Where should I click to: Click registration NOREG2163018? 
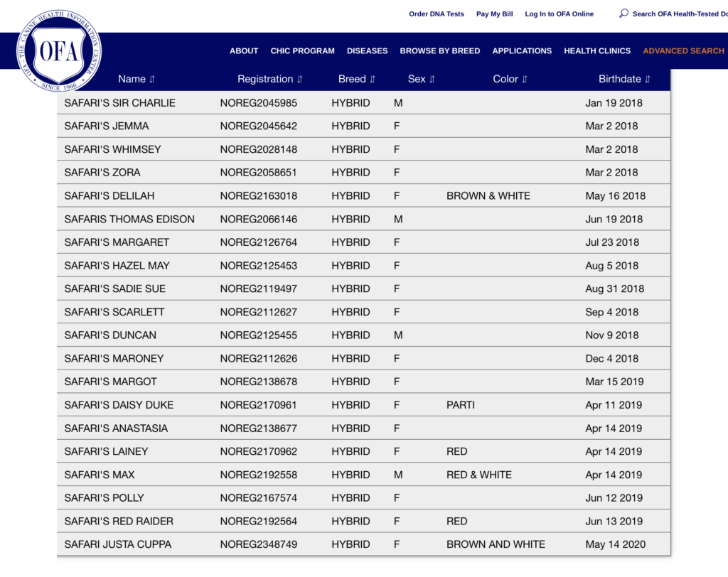pyautogui.click(x=259, y=196)
